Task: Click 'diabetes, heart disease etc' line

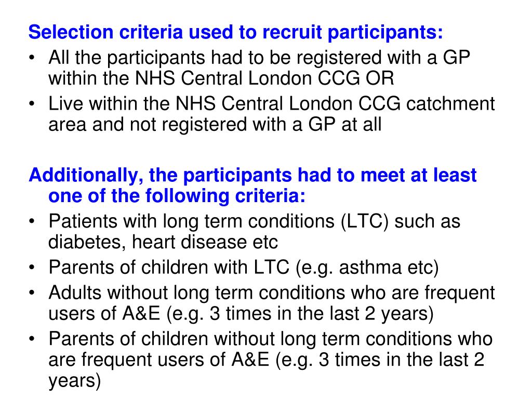Action: (163, 242)
